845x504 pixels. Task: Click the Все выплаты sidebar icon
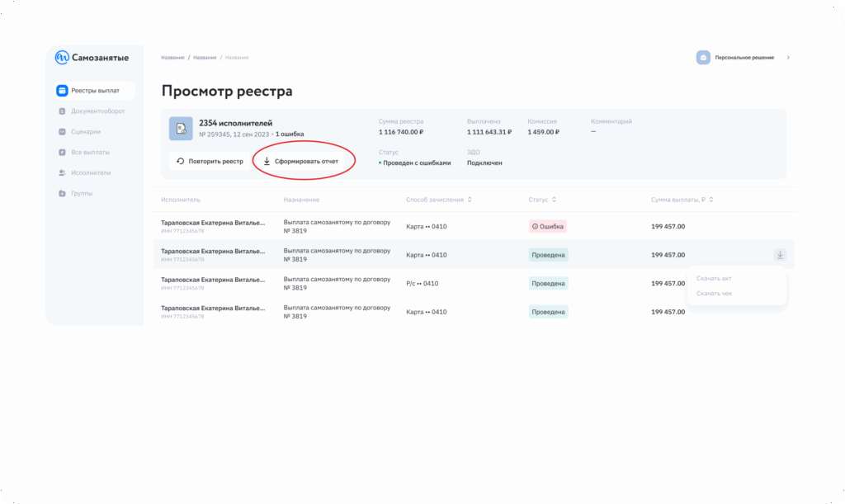(62, 152)
